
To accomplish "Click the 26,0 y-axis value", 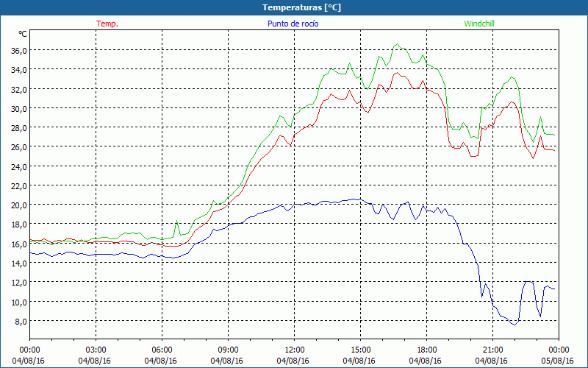I will pos(19,147).
